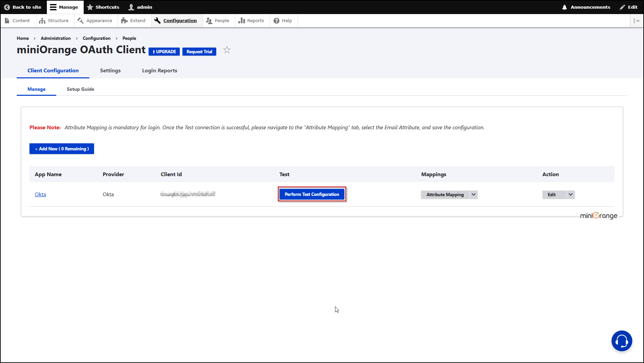Click the Perform Test Configuration button
This screenshot has height=363, width=644.
pos(312,194)
